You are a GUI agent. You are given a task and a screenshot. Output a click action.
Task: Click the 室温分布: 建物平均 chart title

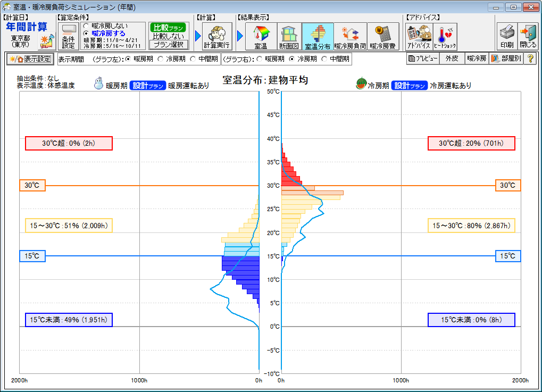pos(265,80)
